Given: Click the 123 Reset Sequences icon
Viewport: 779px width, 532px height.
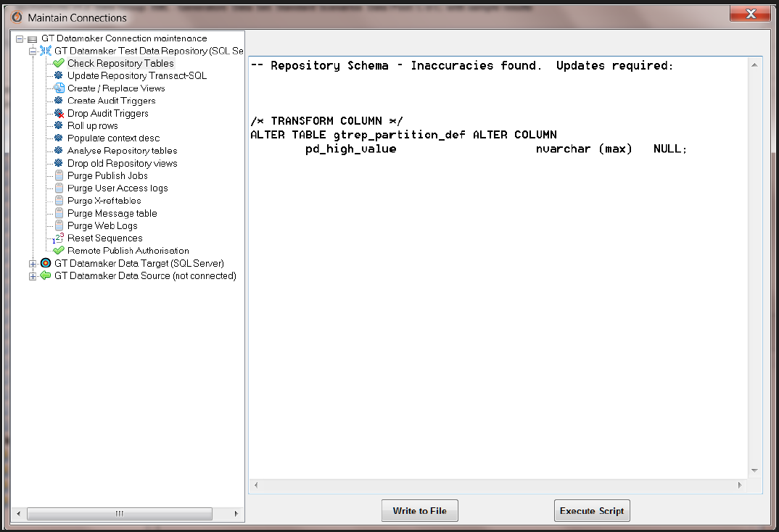Looking at the screenshot, I should pyautogui.click(x=58, y=238).
